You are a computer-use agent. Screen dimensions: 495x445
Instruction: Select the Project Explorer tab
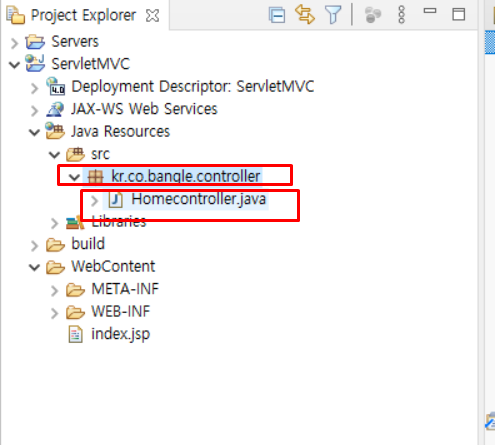[x=83, y=15]
